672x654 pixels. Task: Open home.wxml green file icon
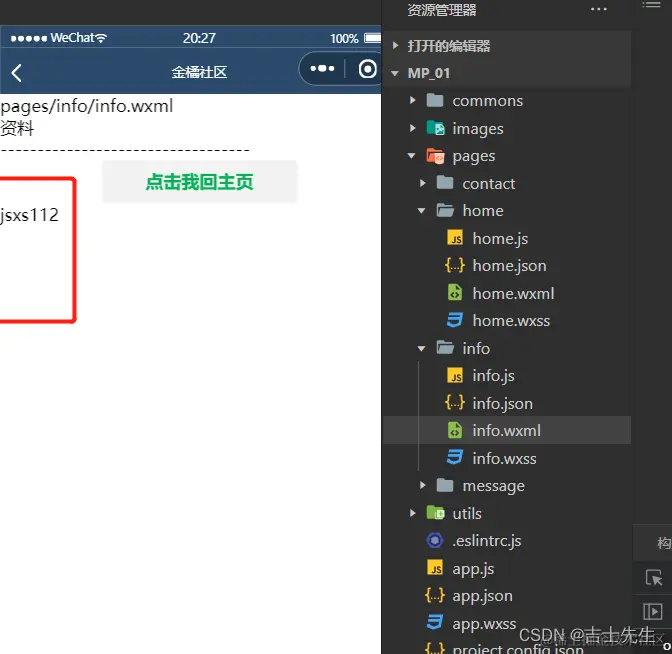(455, 293)
